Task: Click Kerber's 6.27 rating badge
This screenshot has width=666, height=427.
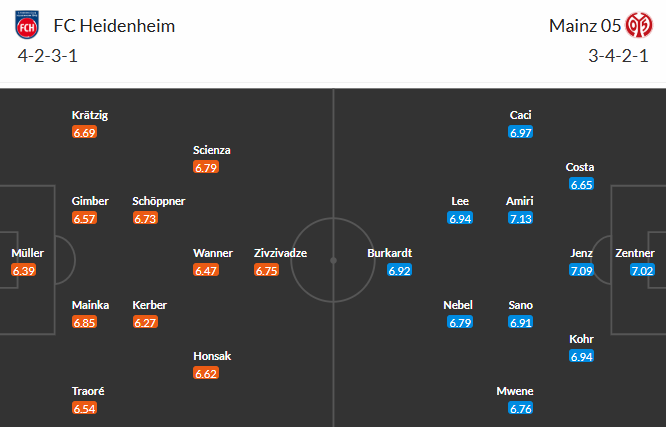Action: pyautogui.click(x=145, y=323)
